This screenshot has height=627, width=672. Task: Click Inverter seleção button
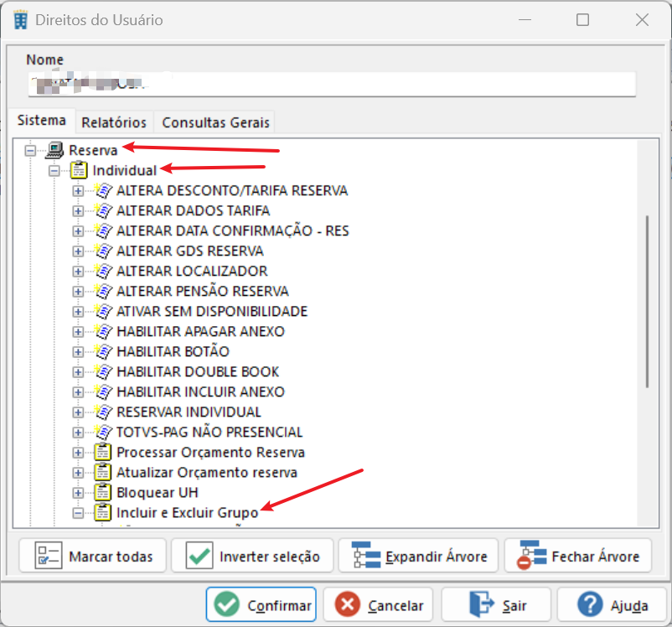coord(252,556)
